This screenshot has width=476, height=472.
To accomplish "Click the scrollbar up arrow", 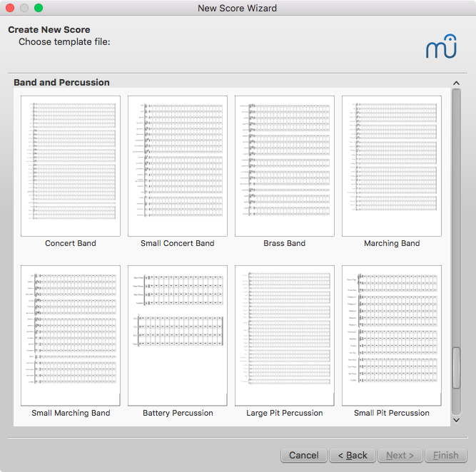I will click(456, 83).
